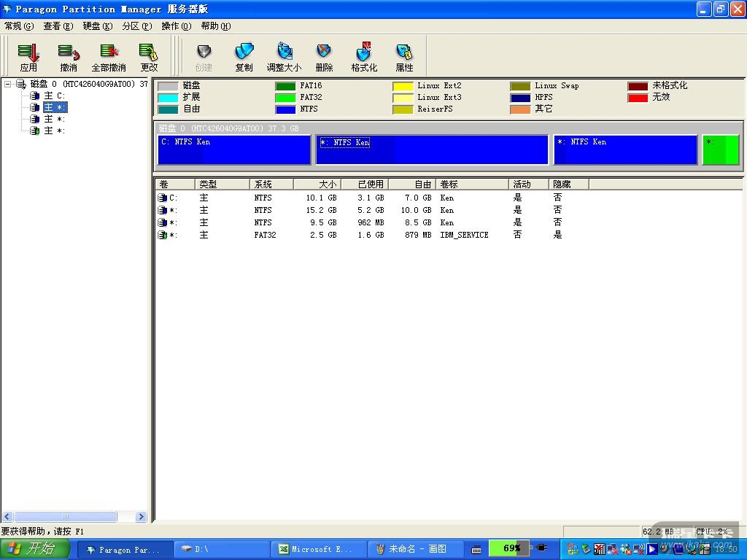Open the Partition (分区) menu
This screenshot has height=560, width=747.
coord(136,26)
